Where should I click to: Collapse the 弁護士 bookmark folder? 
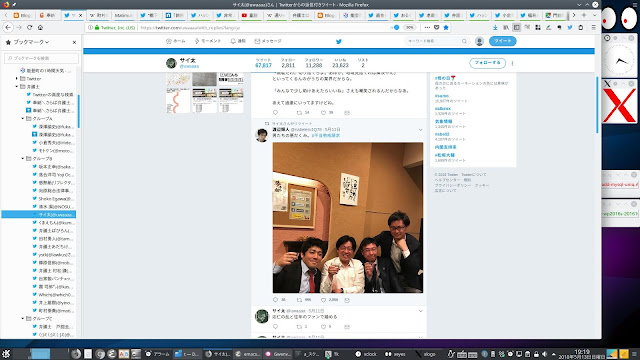(x=17, y=87)
